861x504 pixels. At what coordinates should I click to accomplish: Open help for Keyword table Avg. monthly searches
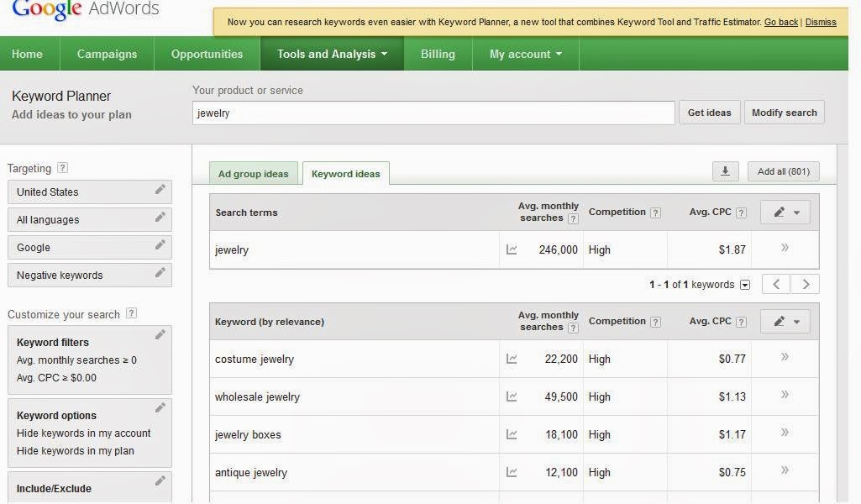pos(573,328)
